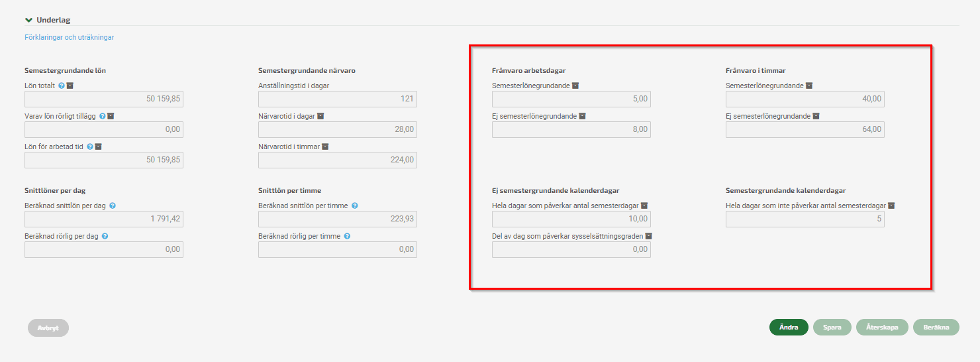Click the Beräkna button
This screenshot has width=980, height=362.
(936, 328)
